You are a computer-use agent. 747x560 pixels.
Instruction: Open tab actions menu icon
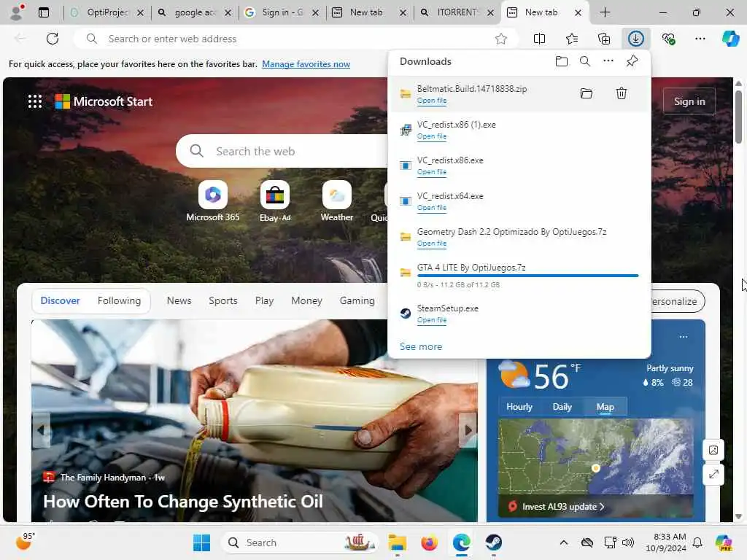coord(43,12)
